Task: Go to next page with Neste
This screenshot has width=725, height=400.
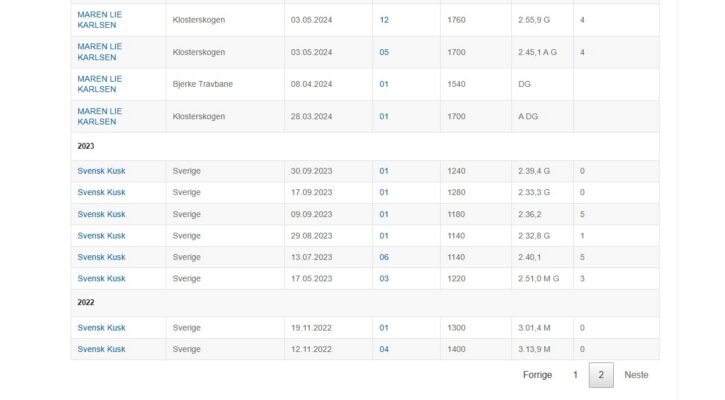Action: (x=636, y=375)
